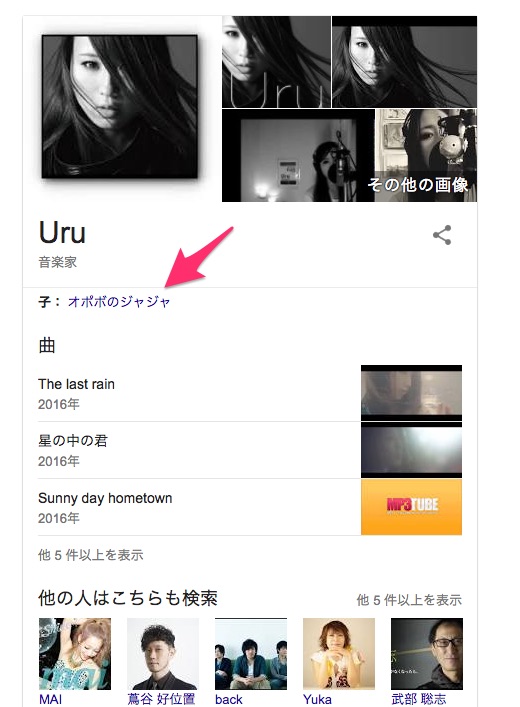The width and height of the screenshot is (520, 707).
Task: Open the MP3TUBE orange thumbnail
Action: point(411,507)
